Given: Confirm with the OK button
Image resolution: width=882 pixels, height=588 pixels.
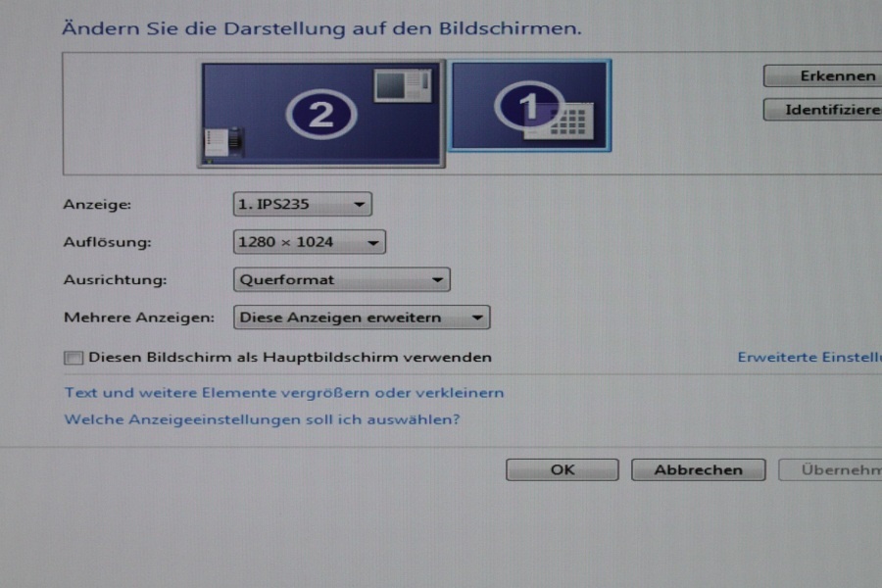Looking at the screenshot, I should (x=562, y=469).
